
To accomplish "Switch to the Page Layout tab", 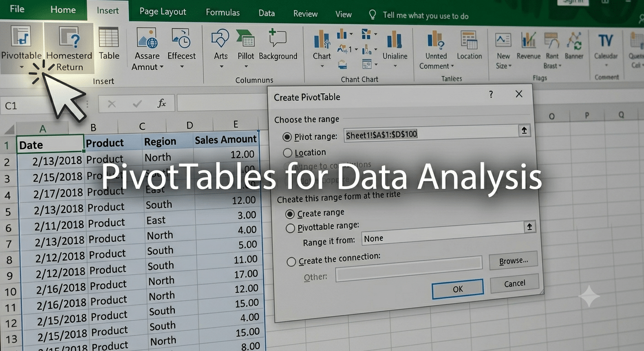I will [x=163, y=11].
